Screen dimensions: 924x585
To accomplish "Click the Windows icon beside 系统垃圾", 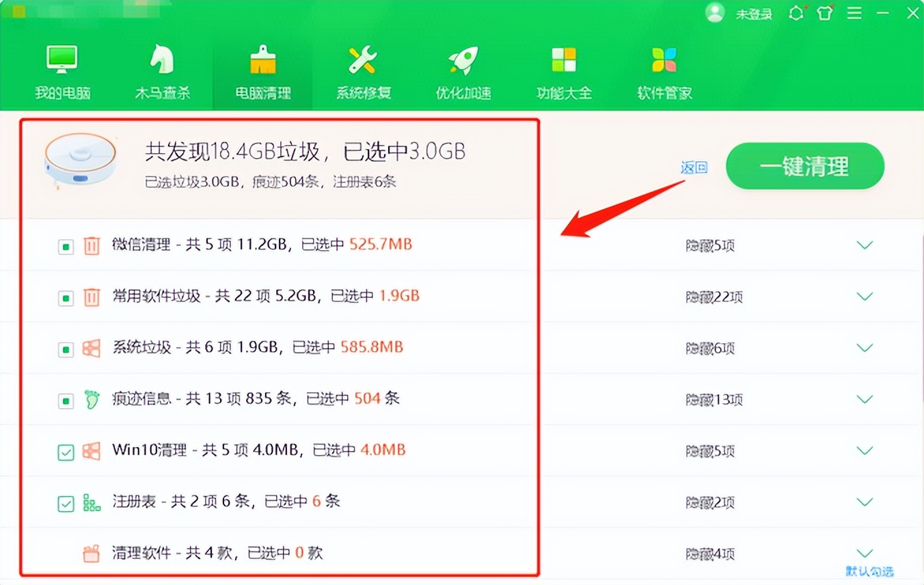I will [x=92, y=348].
